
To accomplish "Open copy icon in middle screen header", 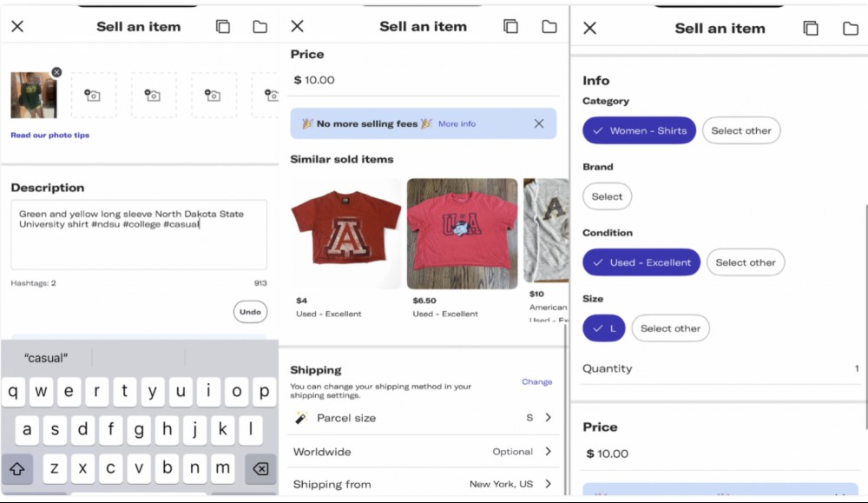I will coord(510,27).
